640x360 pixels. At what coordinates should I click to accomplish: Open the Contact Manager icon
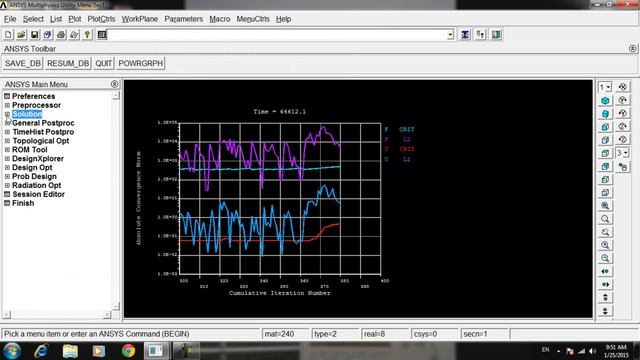(496, 35)
